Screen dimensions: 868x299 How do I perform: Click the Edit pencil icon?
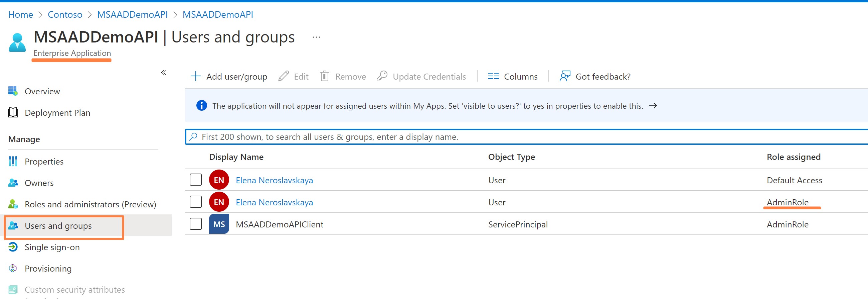[x=284, y=76]
